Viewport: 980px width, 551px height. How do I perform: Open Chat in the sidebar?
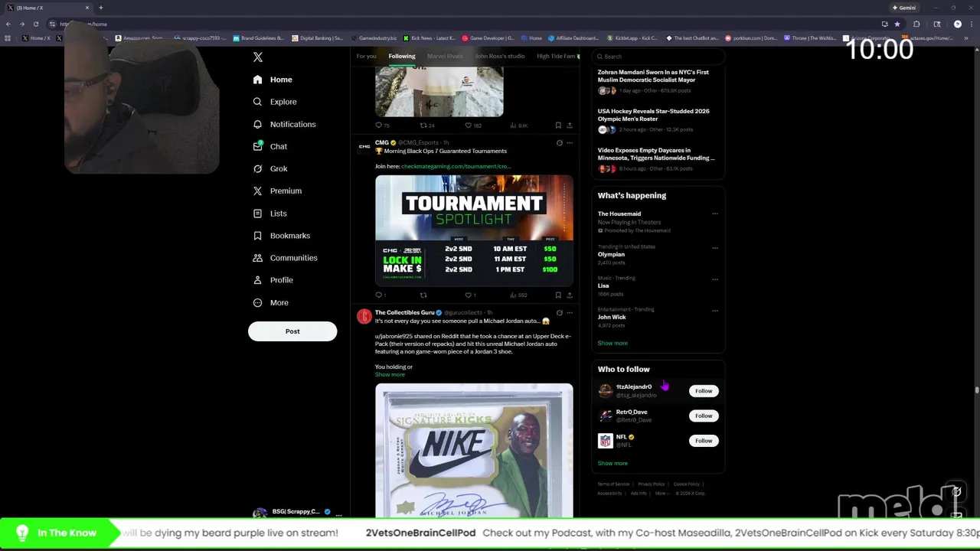[x=270, y=146]
